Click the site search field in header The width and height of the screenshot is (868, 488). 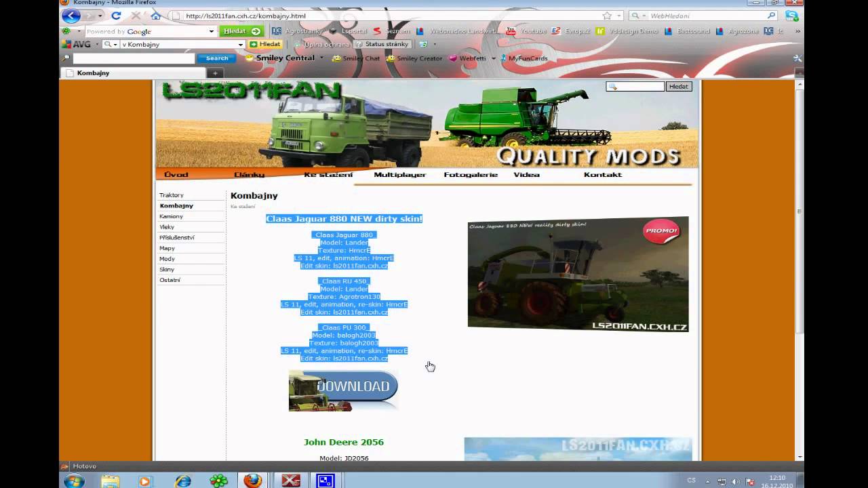tap(635, 87)
